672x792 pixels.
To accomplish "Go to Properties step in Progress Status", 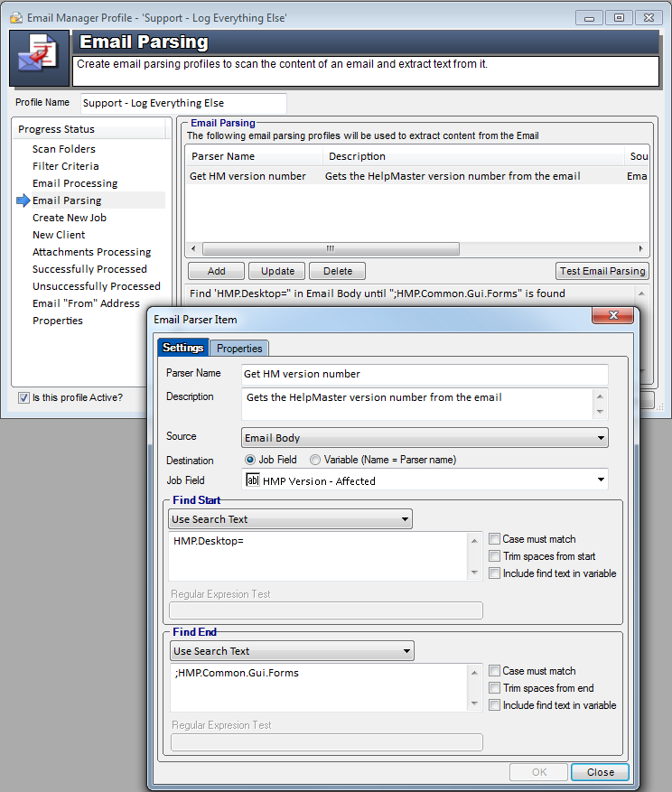I will [58, 321].
